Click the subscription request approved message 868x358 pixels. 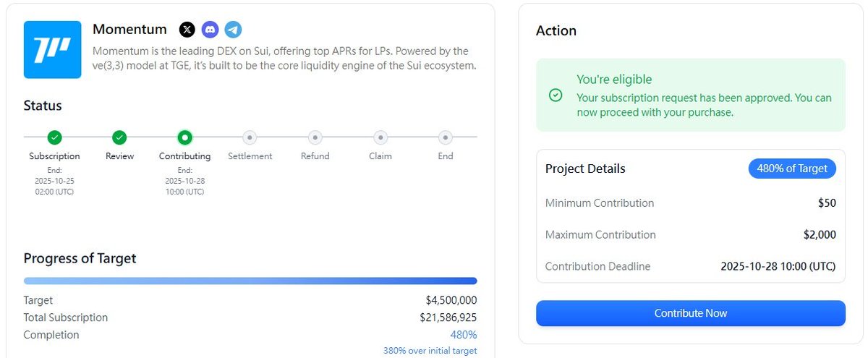[705, 105]
